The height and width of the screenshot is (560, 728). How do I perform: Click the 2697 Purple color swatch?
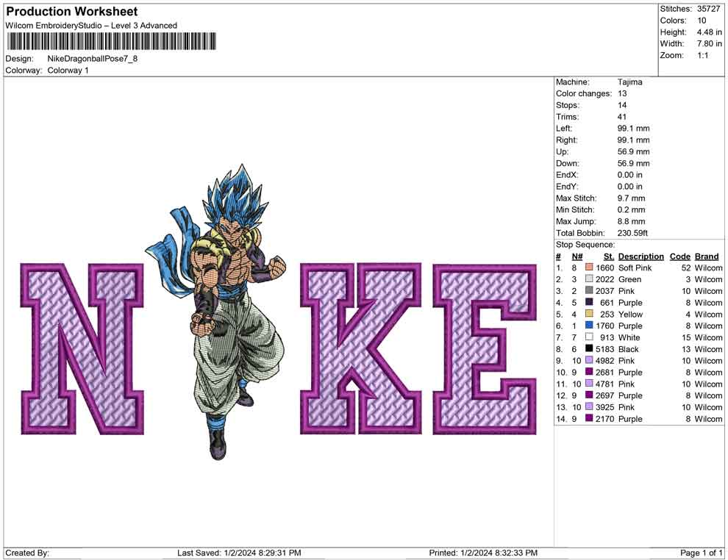[589, 395]
